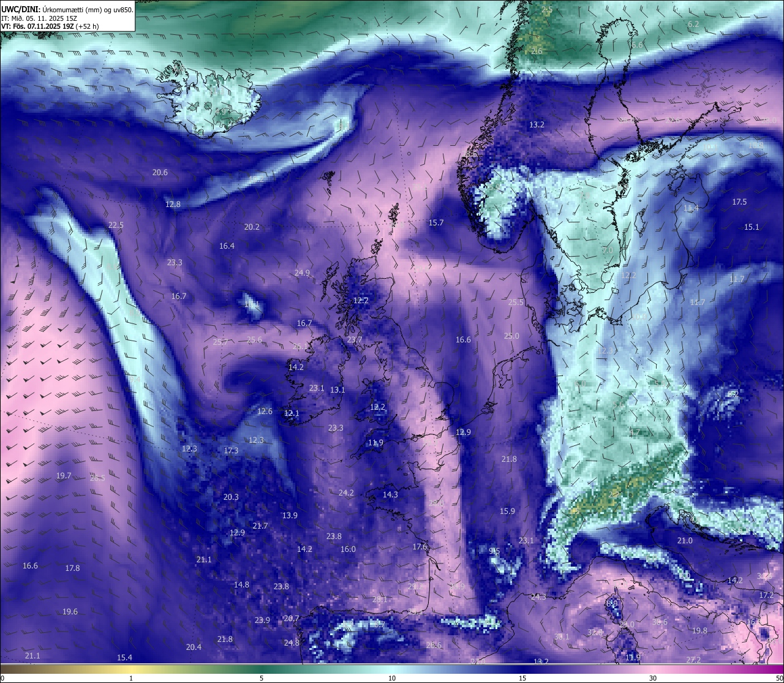
Task: Click the map value "17.8"
Action: click(x=72, y=568)
